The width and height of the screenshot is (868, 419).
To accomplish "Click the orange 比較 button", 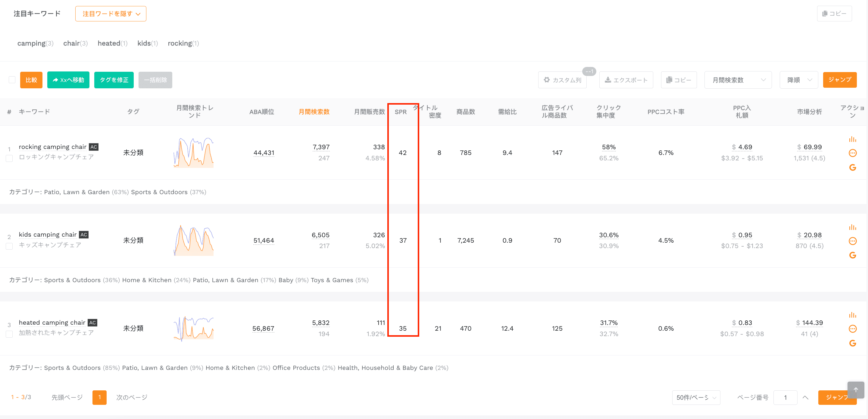I will pos(31,80).
